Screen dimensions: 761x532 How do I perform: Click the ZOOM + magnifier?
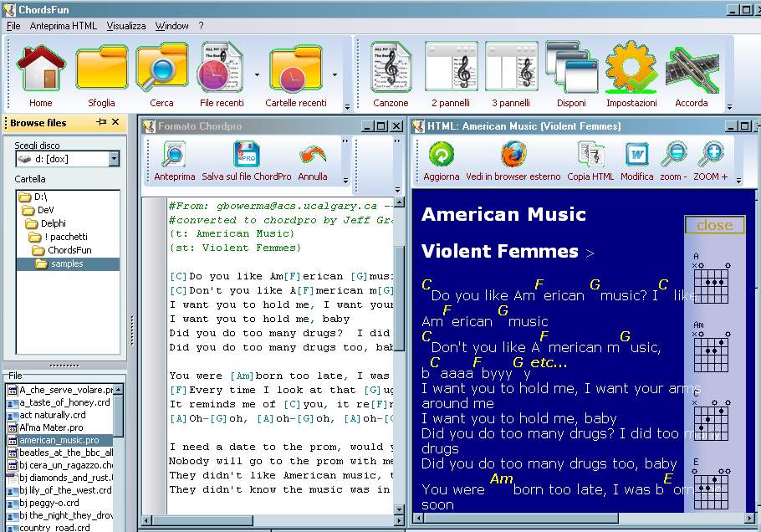[x=711, y=155]
